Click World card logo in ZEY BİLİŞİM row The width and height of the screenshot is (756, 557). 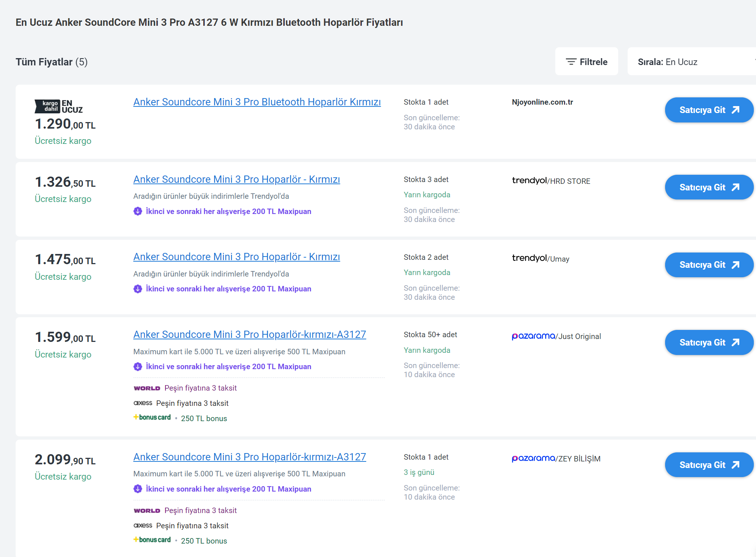[147, 511]
